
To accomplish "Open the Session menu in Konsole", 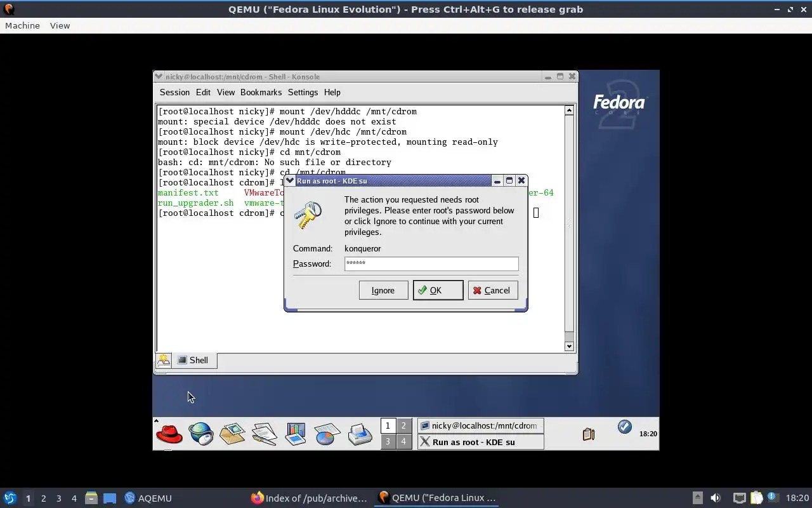I will point(174,92).
